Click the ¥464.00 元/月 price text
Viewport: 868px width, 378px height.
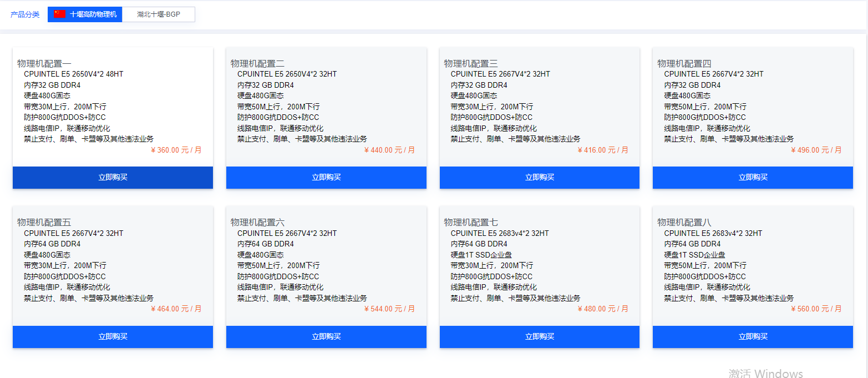[176, 309]
